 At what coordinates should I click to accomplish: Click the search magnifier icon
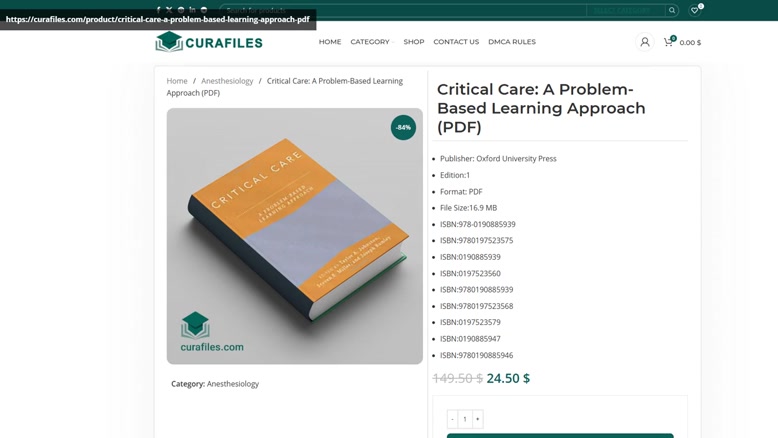(672, 10)
